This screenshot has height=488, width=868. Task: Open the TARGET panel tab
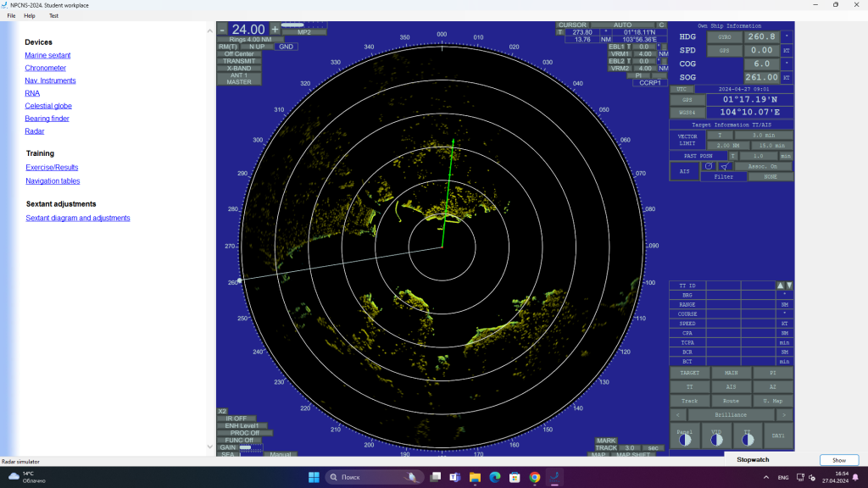click(690, 373)
